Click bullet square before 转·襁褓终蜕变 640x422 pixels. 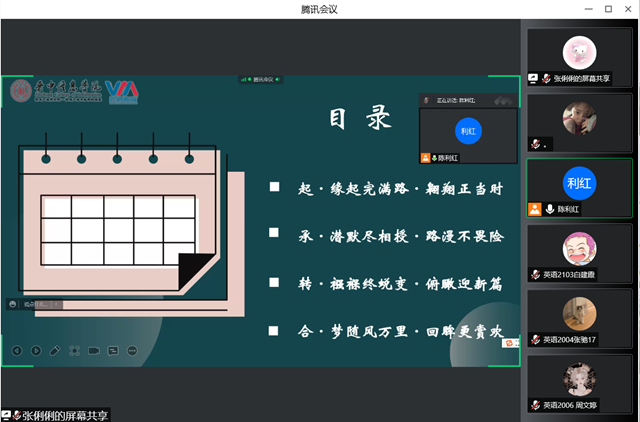(x=274, y=282)
